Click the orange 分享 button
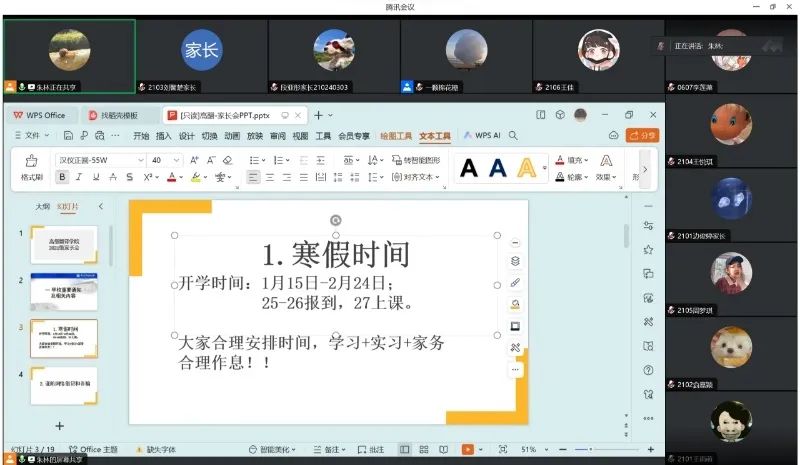 641,135
